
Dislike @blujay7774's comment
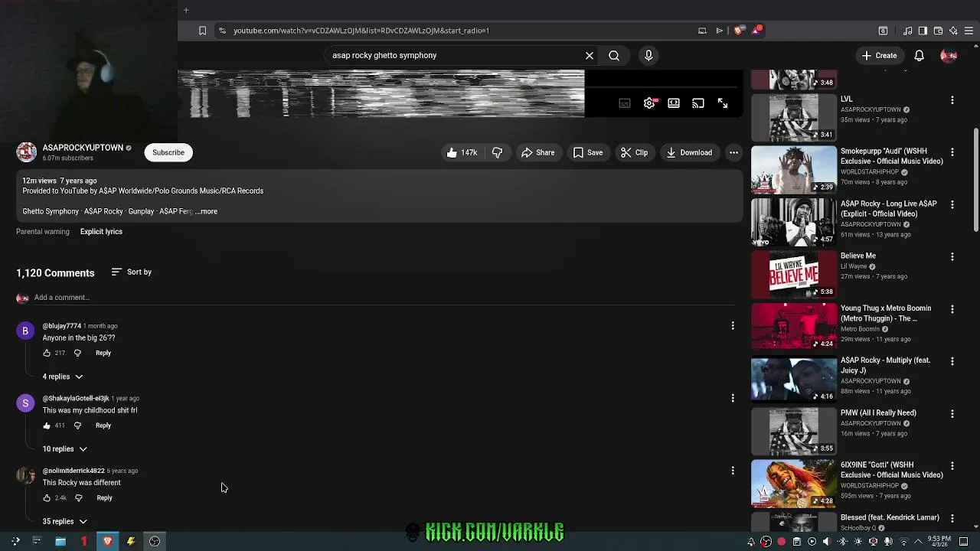tap(77, 353)
